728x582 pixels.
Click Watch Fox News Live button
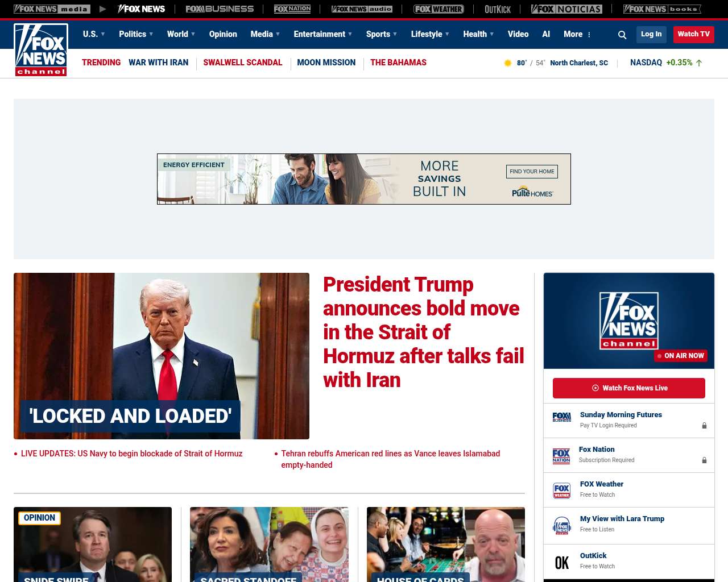629,388
